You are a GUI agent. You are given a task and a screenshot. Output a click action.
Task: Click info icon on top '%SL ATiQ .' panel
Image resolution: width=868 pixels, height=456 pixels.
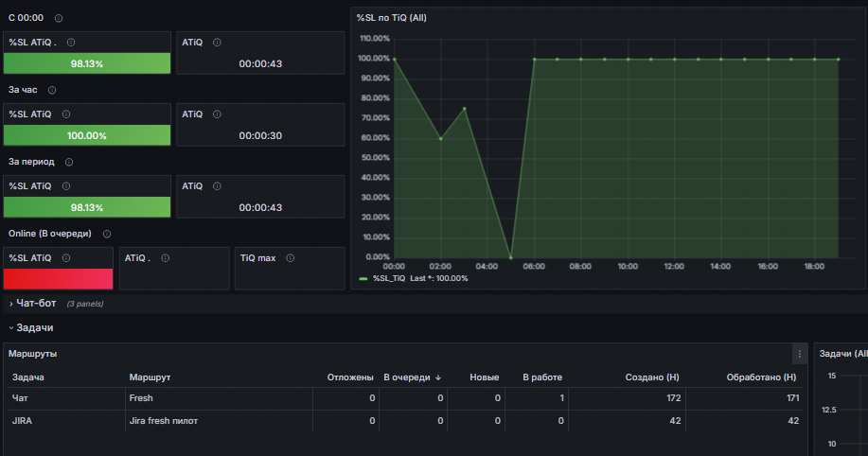(x=71, y=42)
